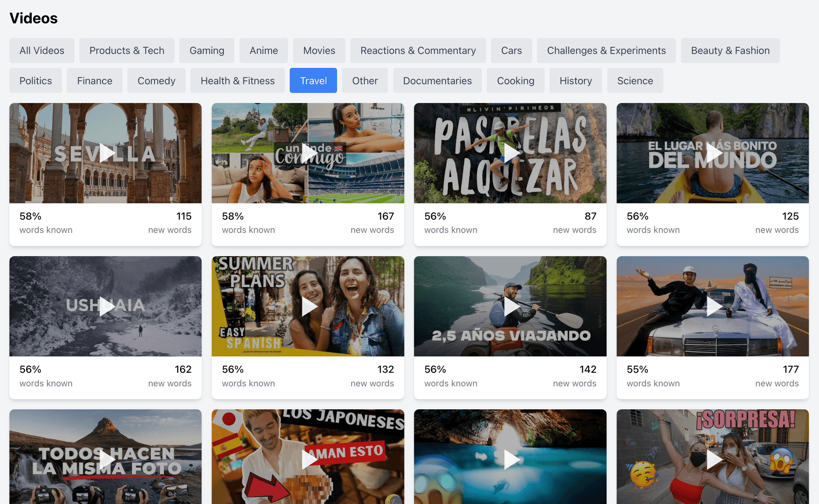
Task: Play the 2,5 Años Viajando video
Action: pyautogui.click(x=511, y=306)
